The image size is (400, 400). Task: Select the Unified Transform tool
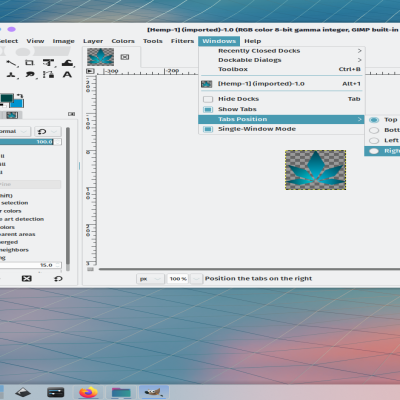[49, 63]
